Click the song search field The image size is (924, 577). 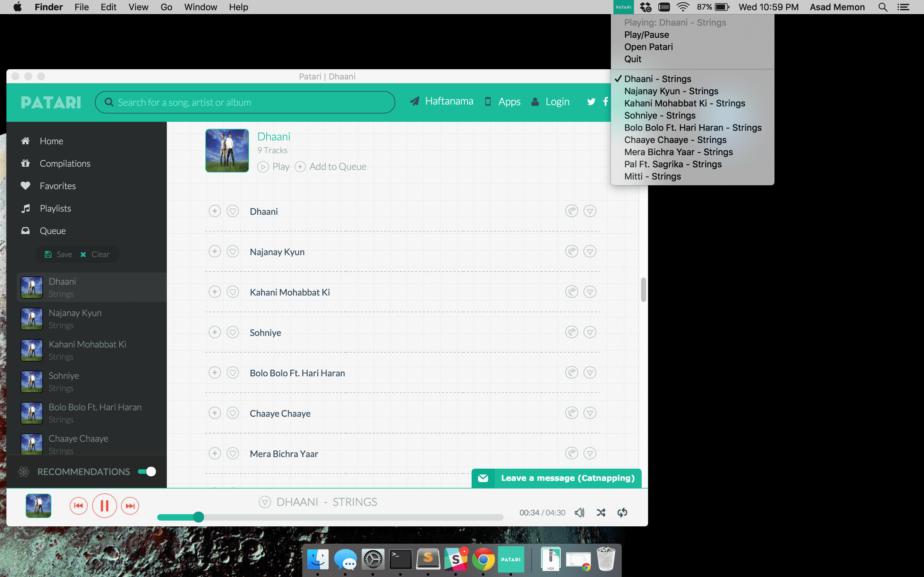[x=245, y=102]
